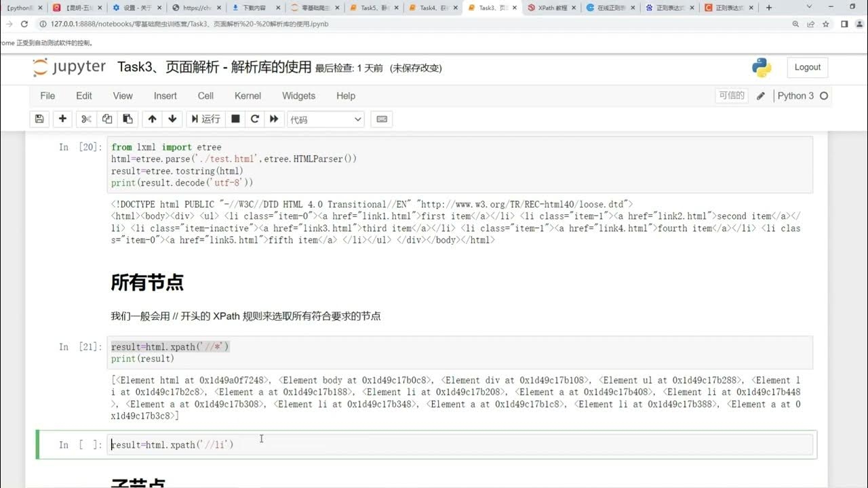Toggle the bookmark star in the address bar
The width and height of the screenshot is (868, 488).
825,23
